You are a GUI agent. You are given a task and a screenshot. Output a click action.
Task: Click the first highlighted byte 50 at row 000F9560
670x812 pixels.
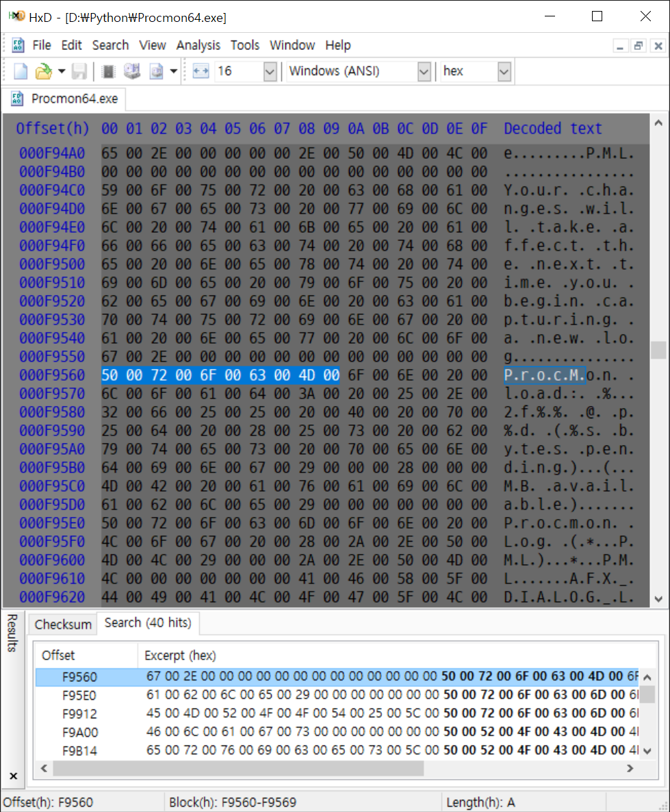coord(109,375)
